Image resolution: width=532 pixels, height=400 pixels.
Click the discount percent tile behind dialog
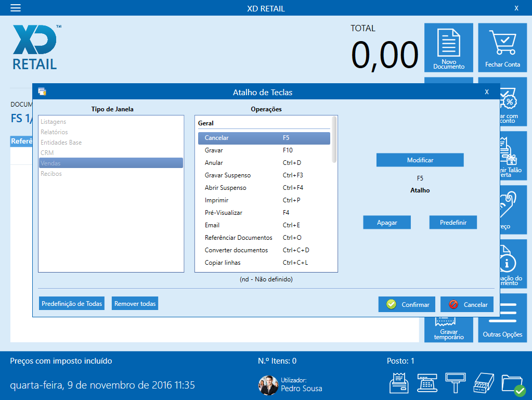513,102
